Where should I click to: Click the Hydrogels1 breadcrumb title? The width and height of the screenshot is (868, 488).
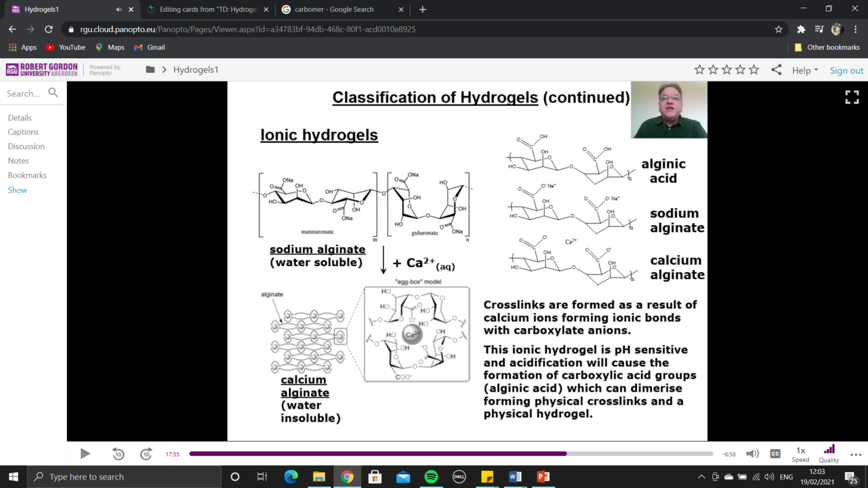196,70
